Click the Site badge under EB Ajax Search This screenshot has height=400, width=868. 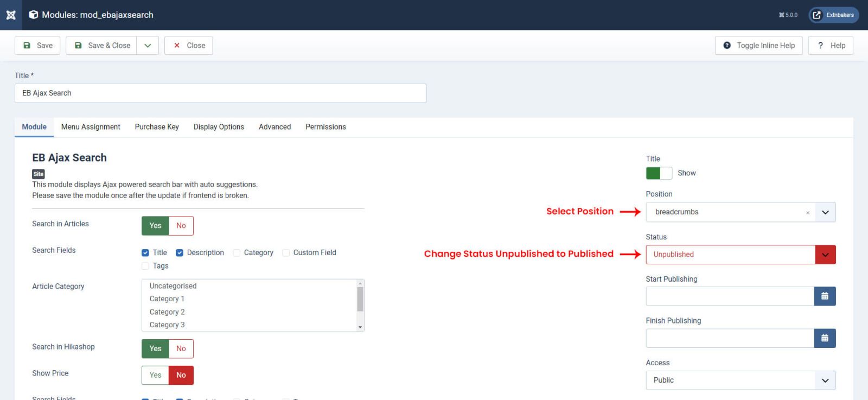(x=39, y=174)
